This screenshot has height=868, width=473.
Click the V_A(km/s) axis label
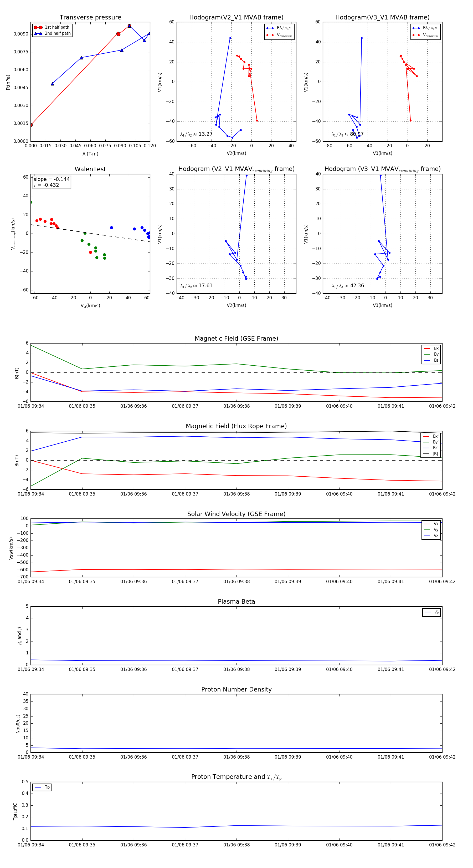90,306
